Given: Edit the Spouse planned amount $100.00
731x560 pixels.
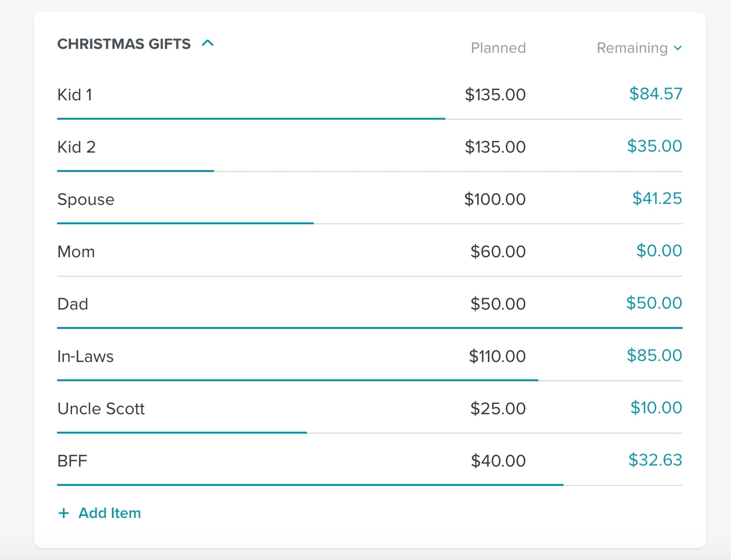Looking at the screenshot, I should click(495, 199).
